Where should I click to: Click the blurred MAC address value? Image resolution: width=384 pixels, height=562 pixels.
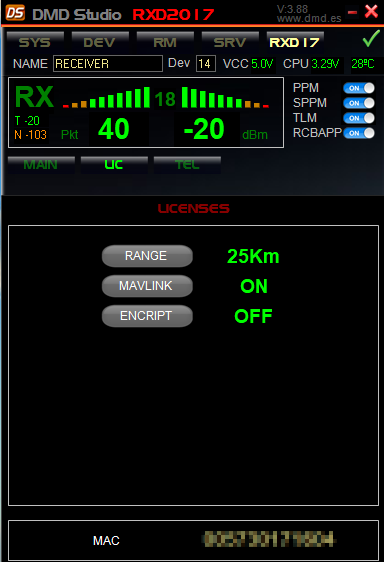pyautogui.click(x=269, y=539)
